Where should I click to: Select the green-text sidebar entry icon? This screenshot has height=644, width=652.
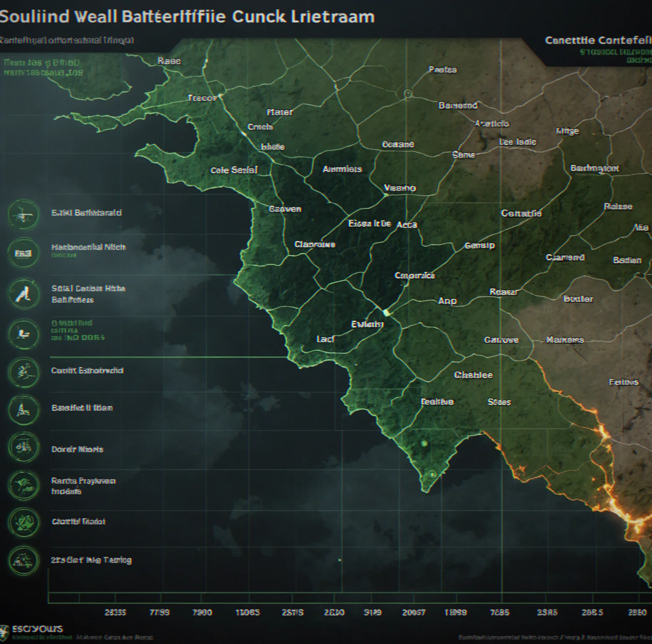pos(23,334)
